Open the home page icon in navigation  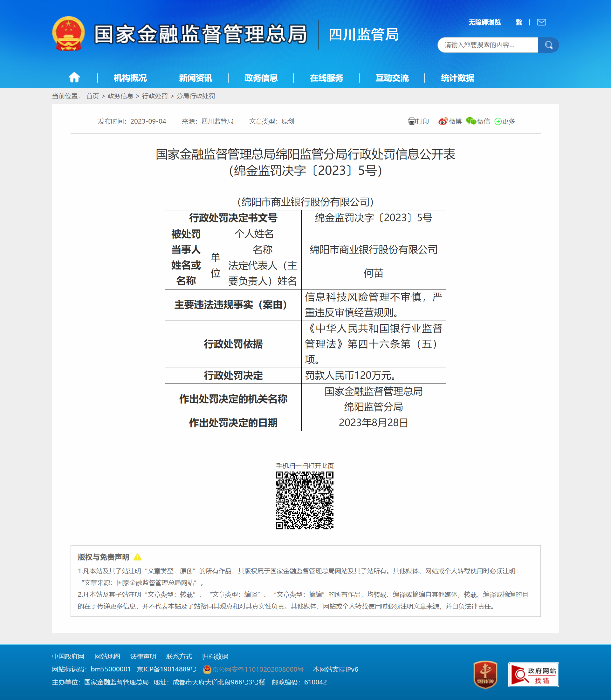point(74,78)
